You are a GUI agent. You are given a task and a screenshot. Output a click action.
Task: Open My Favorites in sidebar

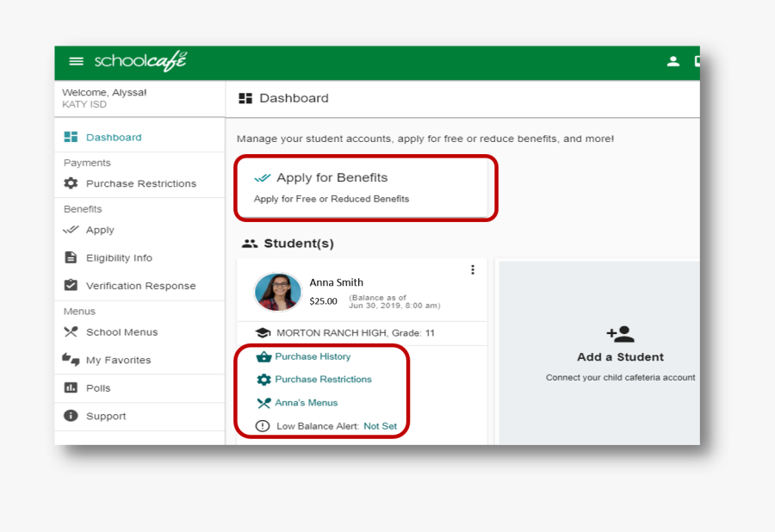coord(118,361)
